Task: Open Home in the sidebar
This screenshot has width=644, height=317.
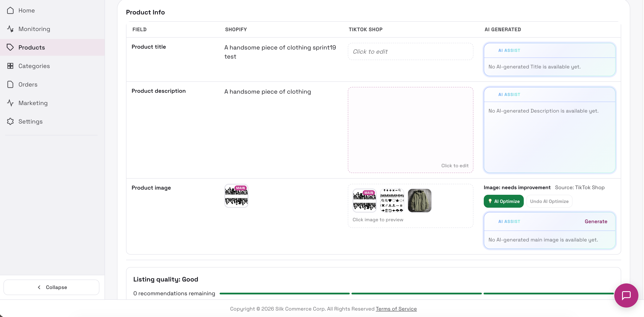Action: 52,11
